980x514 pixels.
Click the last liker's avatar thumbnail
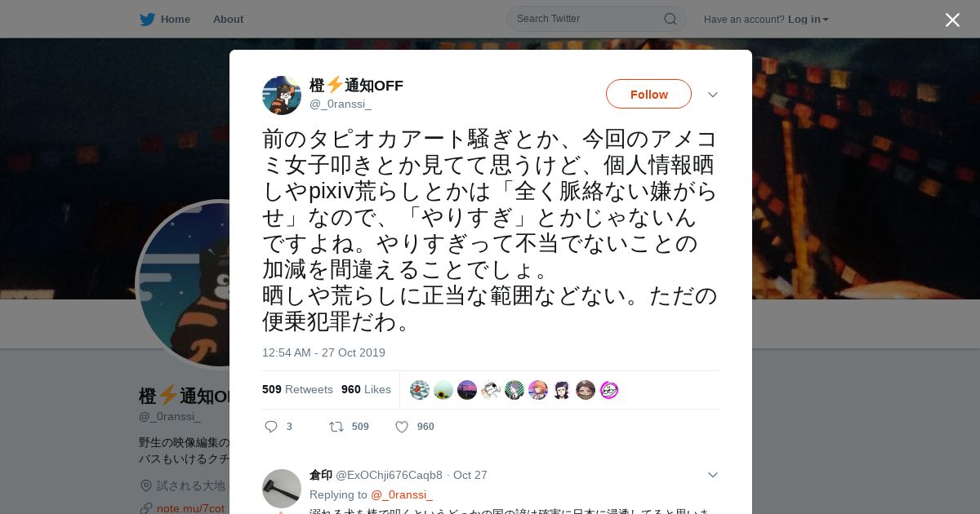[609, 390]
